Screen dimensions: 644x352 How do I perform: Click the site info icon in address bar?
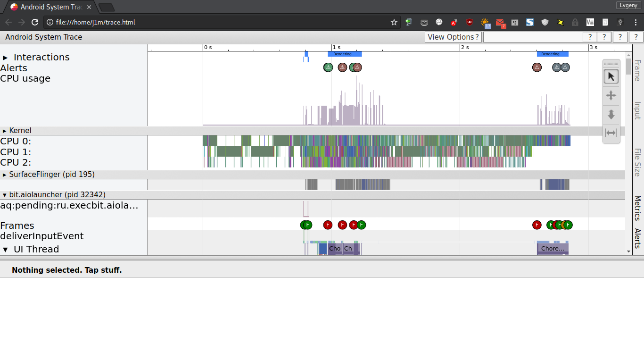click(x=50, y=22)
